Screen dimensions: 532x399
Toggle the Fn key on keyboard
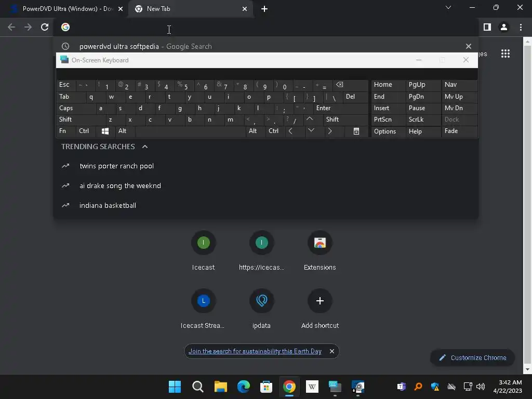pyautogui.click(x=66, y=131)
